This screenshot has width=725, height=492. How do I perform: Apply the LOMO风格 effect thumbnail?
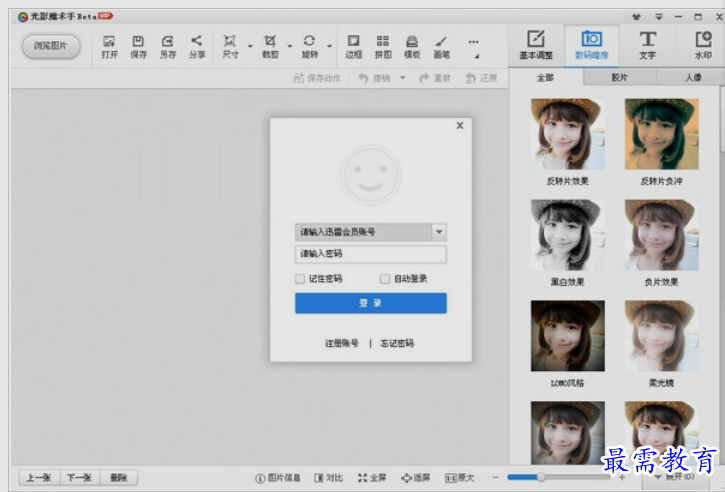click(567, 336)
